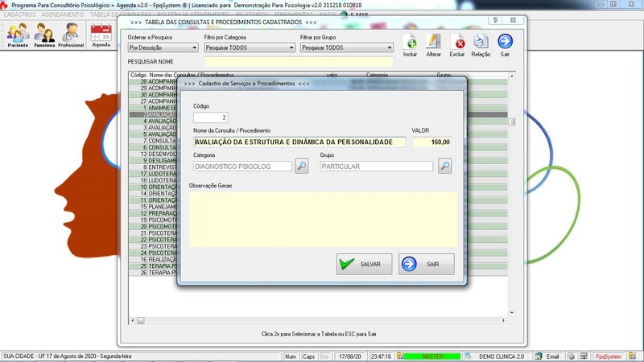Click the icon beside DEMO CLINICA 2.0
Viewport: 644px width, 362px height.
point(469,356)
